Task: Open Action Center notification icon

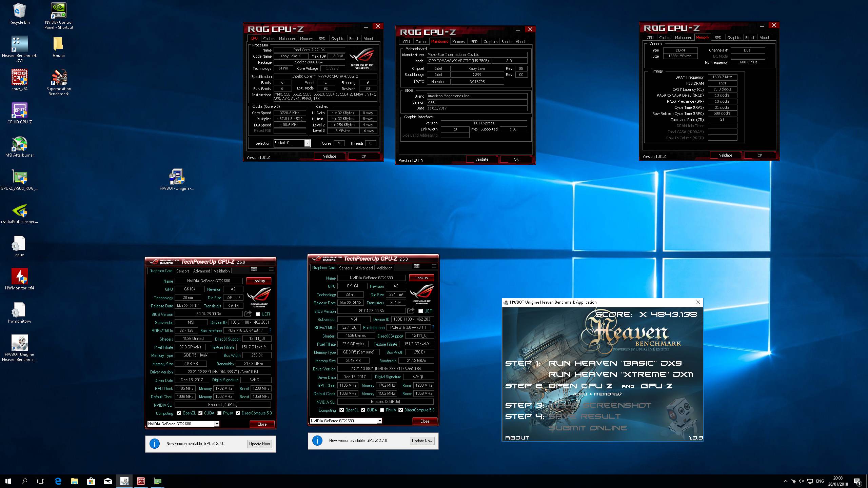Action: coord(857,481)
